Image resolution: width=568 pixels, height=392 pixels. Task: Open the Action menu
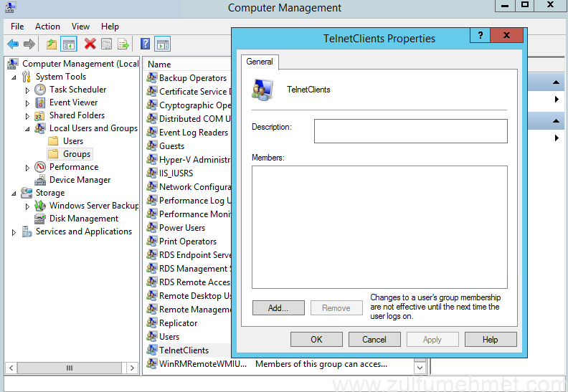[47, 27]
